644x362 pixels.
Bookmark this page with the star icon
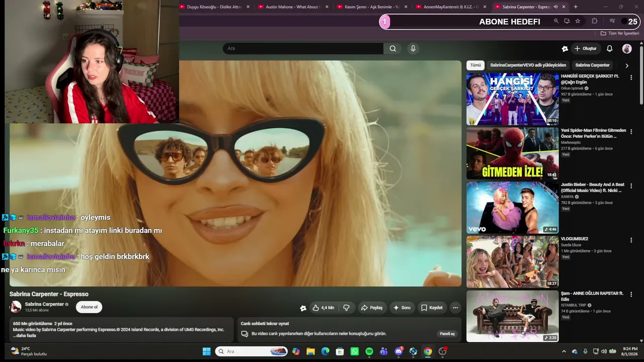[578, 21]
